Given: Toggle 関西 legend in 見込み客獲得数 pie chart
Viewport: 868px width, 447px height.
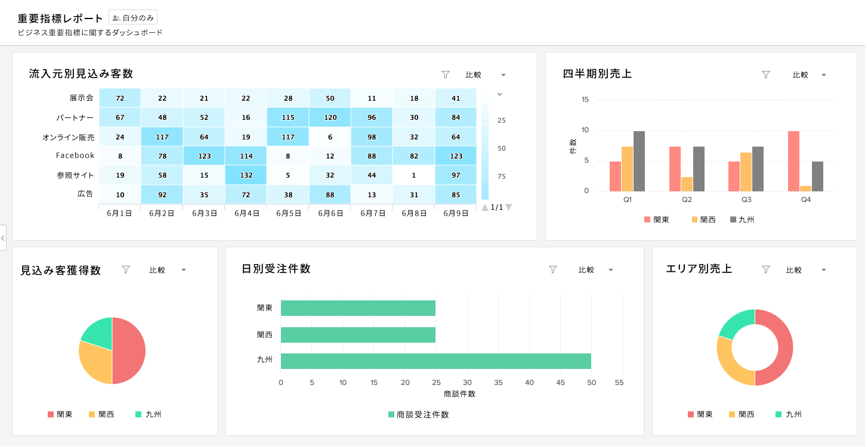Looking at the screenshot, I should (101, 414).
